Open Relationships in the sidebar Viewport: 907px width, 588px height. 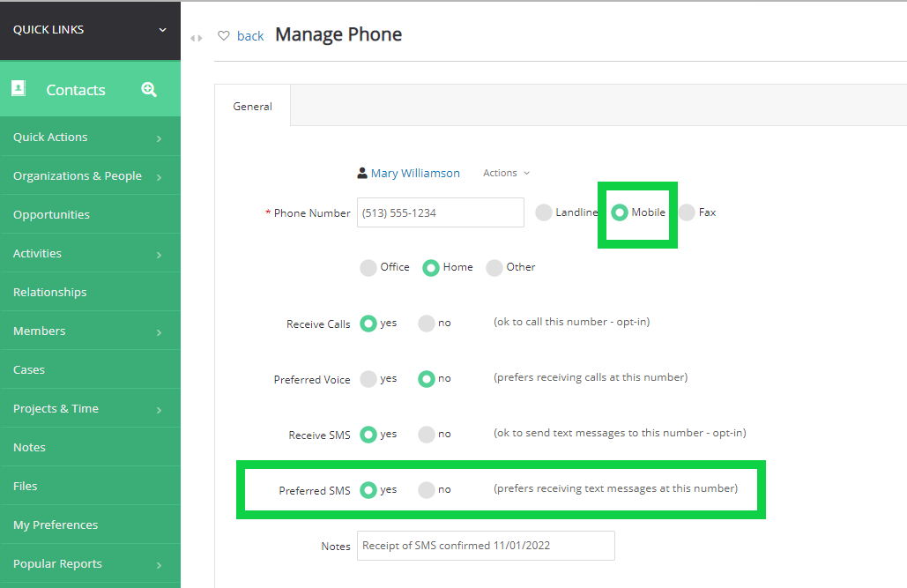[90, 293]
